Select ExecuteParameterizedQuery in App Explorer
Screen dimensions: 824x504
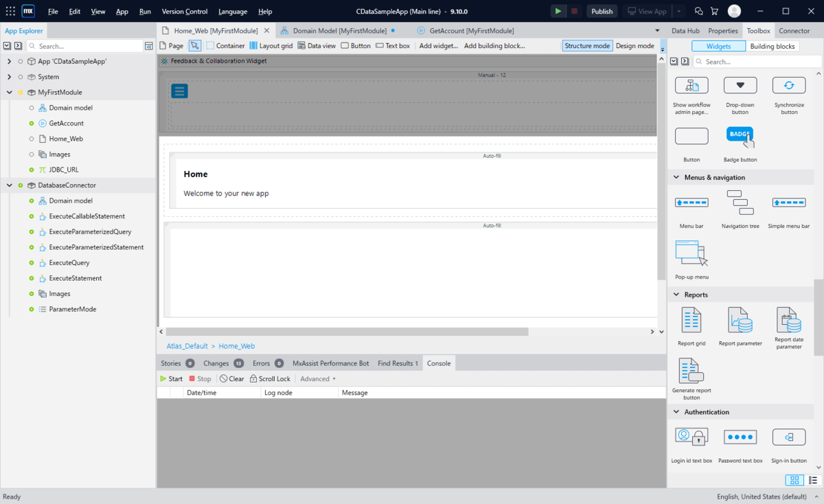click(x=90, y=231)
